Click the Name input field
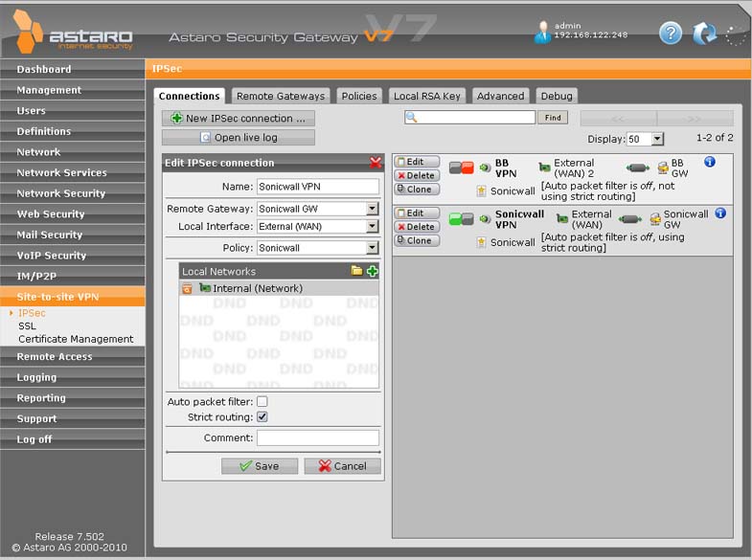This screenshot has height=560, width=752. pos(318,187)
